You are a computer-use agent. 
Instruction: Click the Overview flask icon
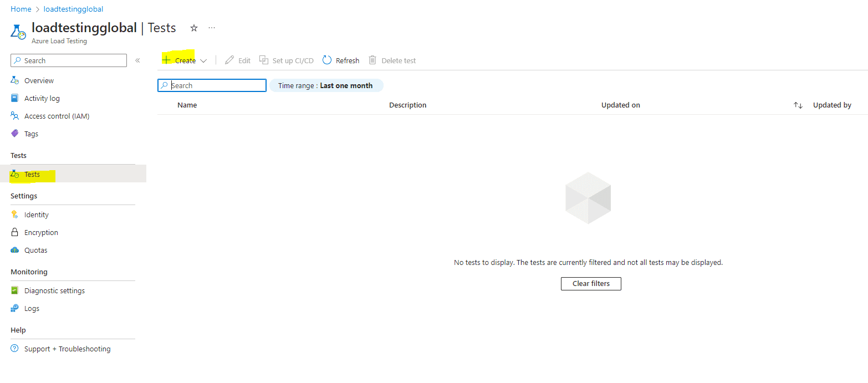pyautogui.click(x=15, y=80)
